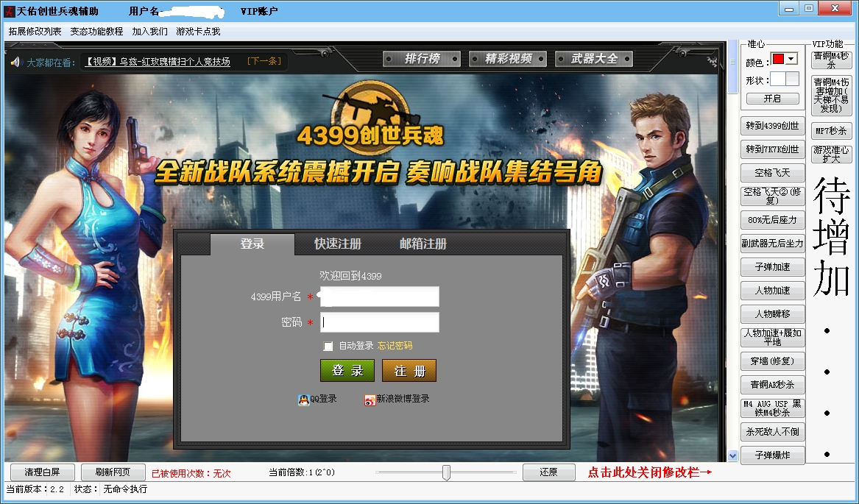Open the 武器大全 weapons page
The height and width of the screenshot is (504, 859).
tap(594, 59)
